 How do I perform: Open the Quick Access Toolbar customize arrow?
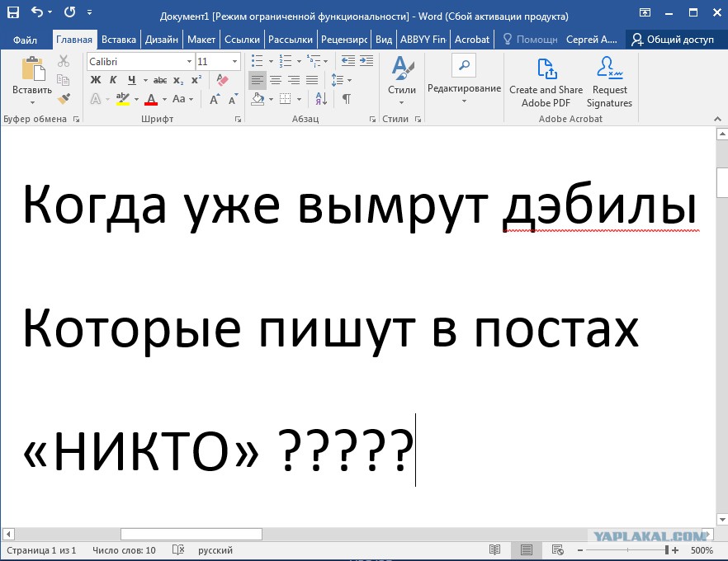click(89, 12)
